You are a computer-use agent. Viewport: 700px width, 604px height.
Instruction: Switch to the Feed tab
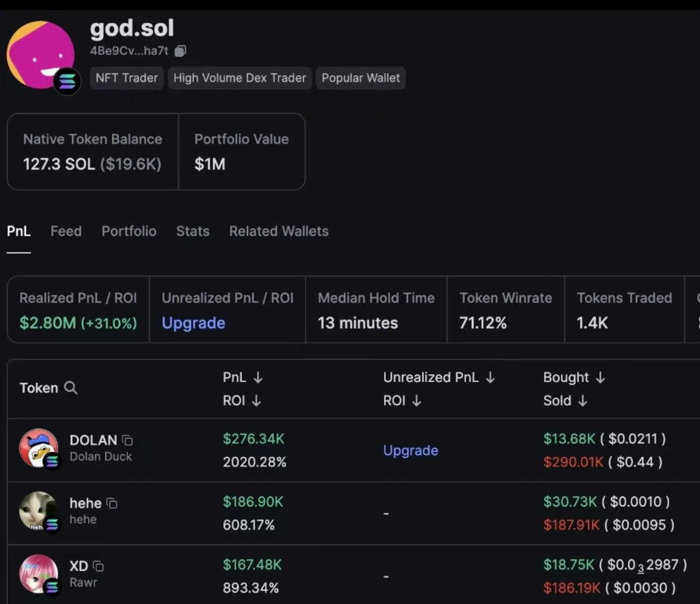[66, 231]
